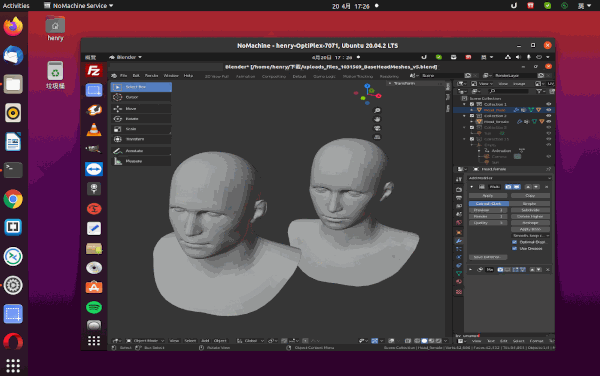This screenshot has height=376, width=600.
Task: Open the Global orientation dropdown
Action: click(x=251, y=341)
